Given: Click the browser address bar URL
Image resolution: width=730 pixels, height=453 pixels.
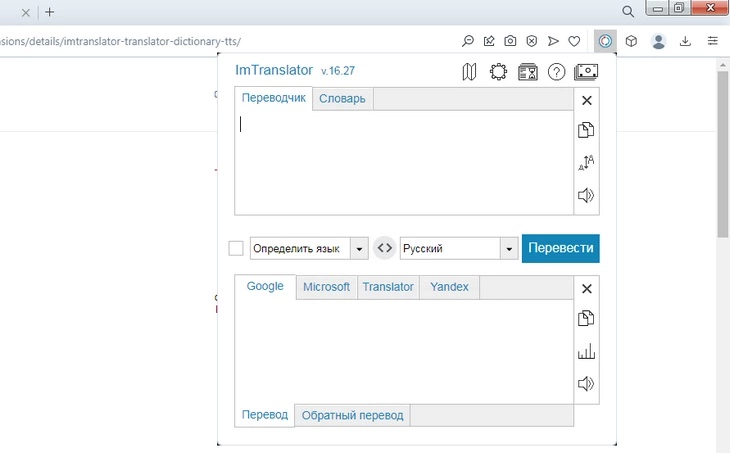Looking at the screenshot, I should click(x=121, y=41).
